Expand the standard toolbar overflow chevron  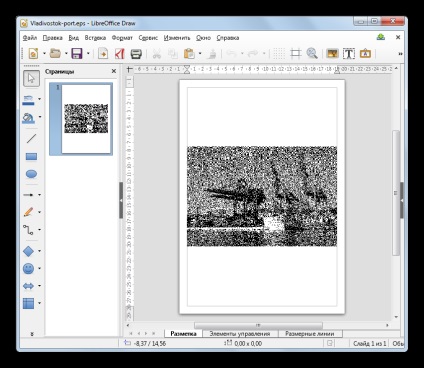400,54
